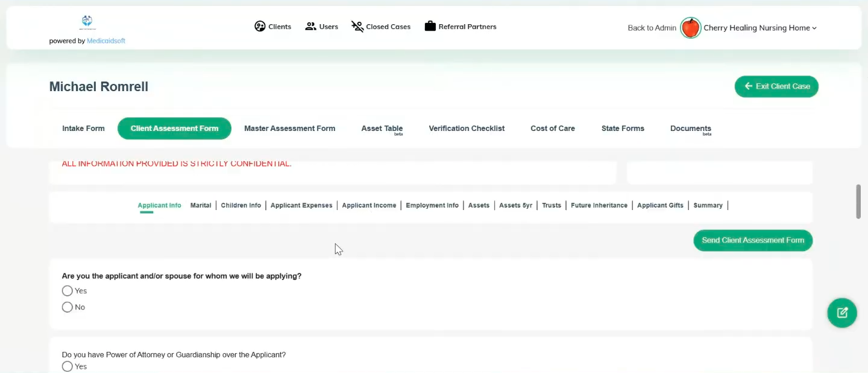Open the Documents beta tab

(691, 129)
